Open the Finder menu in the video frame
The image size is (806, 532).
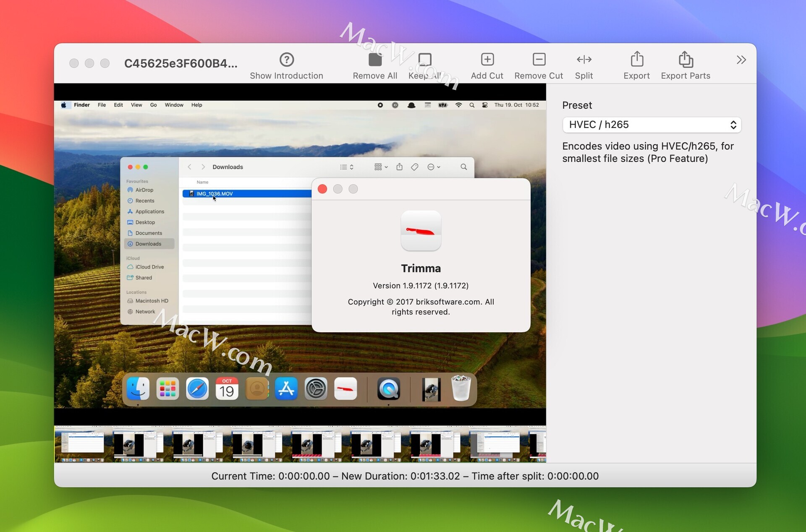point(82,105)
